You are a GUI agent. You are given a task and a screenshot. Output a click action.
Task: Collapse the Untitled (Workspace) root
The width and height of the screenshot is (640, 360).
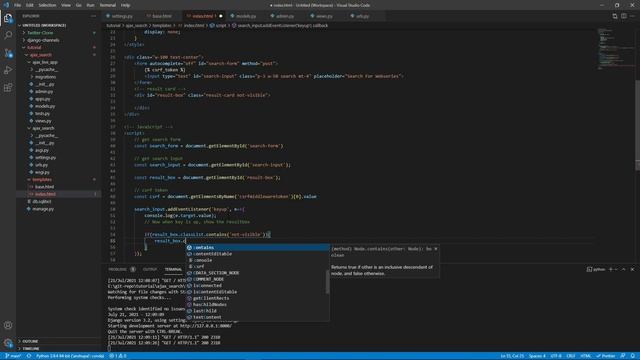click(44, 25)
